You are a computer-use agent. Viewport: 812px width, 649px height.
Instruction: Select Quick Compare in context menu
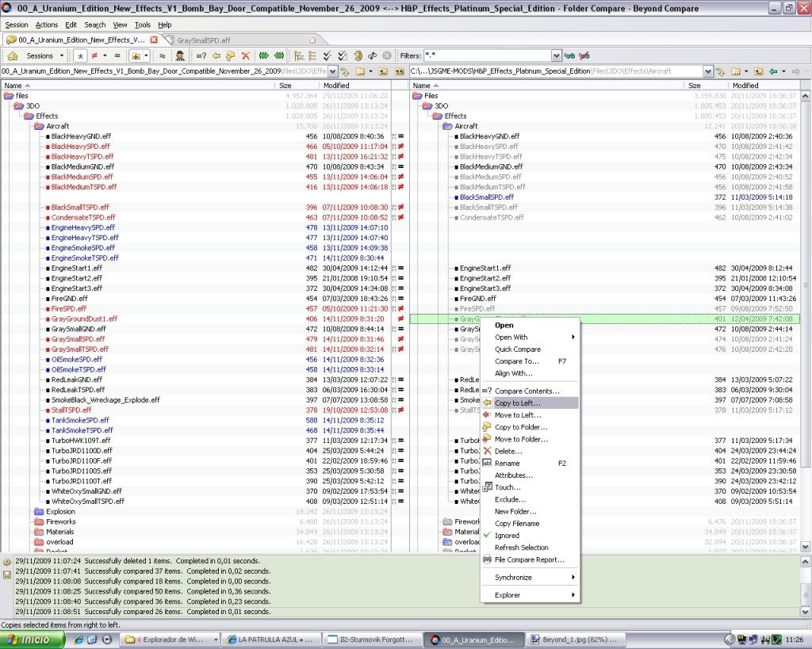(530, 349)
